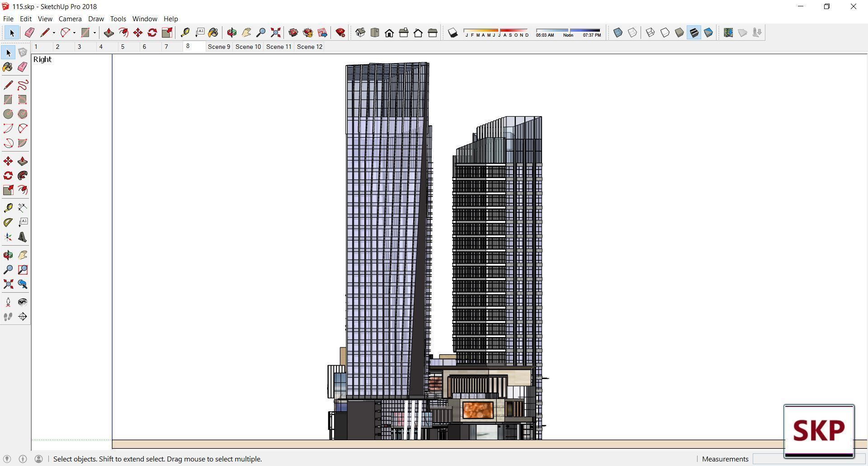The height and width of the screenshot is (466, 868).
Task: Choose the Freehand tool
Action: 23,85
